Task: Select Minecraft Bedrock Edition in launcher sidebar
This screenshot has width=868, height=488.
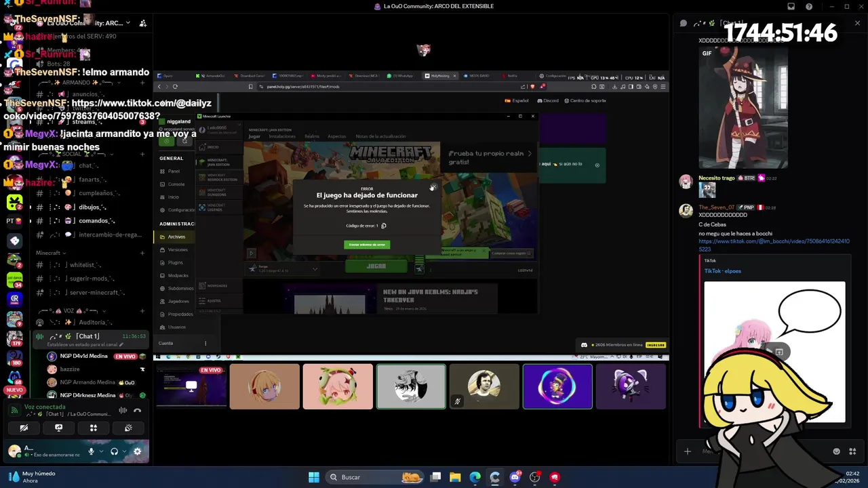Action: (x=218, y=178)
